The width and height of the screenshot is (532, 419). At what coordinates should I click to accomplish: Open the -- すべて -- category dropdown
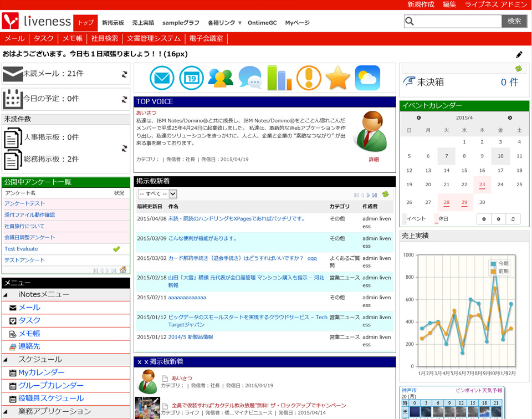tap(157, 195)
